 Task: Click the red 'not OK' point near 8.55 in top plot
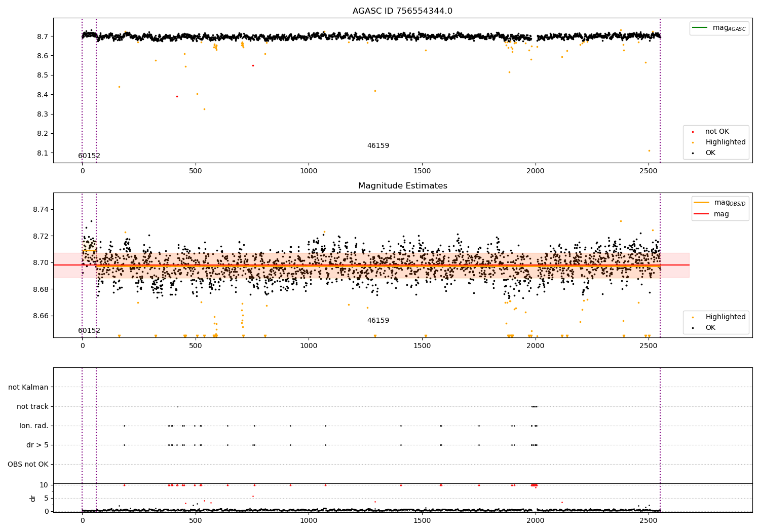(253, 65)
